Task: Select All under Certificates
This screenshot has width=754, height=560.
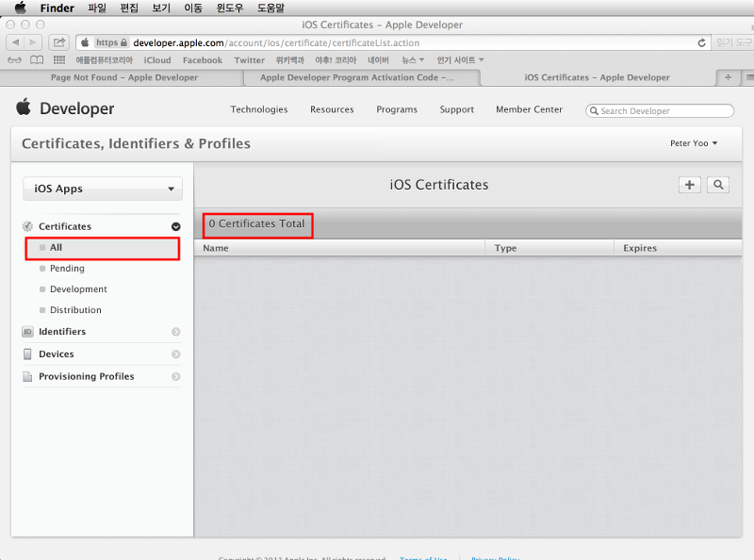Action: (x=103, y=248)
